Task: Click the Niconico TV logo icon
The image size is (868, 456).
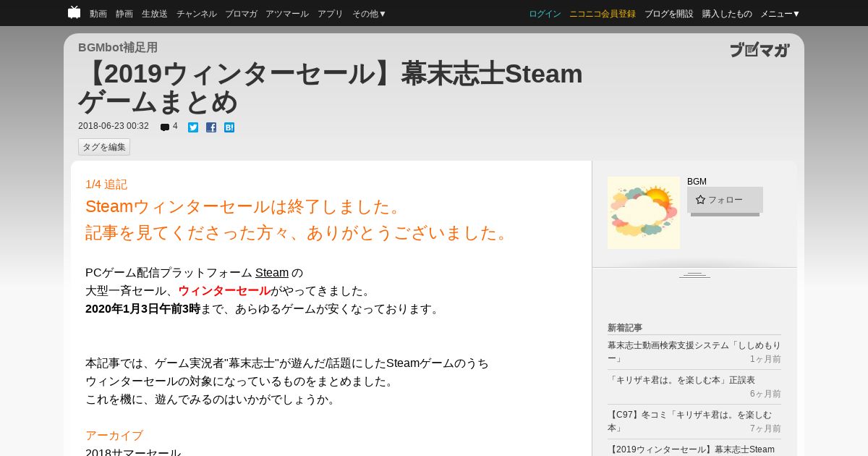Action: [x=74, y=12]
